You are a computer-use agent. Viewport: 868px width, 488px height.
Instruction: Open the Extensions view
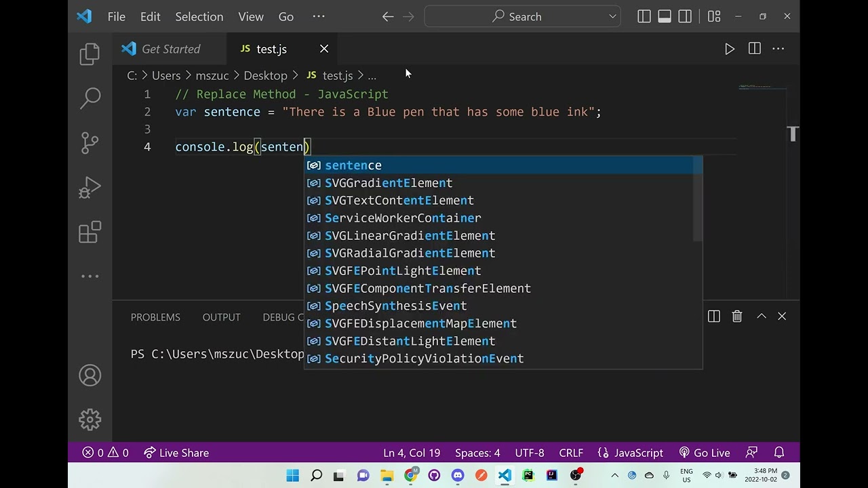pyautogui.click(x=90, y=232)
